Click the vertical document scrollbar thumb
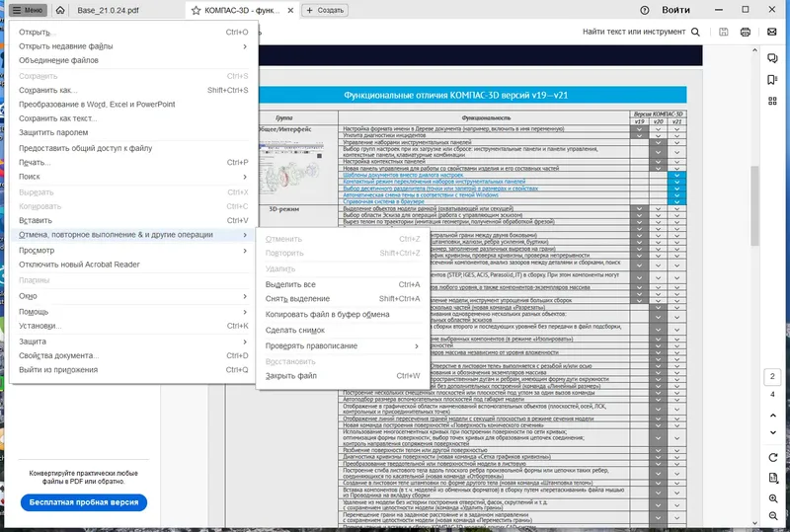This screenshot has width=790, height=532. point(754,205)
